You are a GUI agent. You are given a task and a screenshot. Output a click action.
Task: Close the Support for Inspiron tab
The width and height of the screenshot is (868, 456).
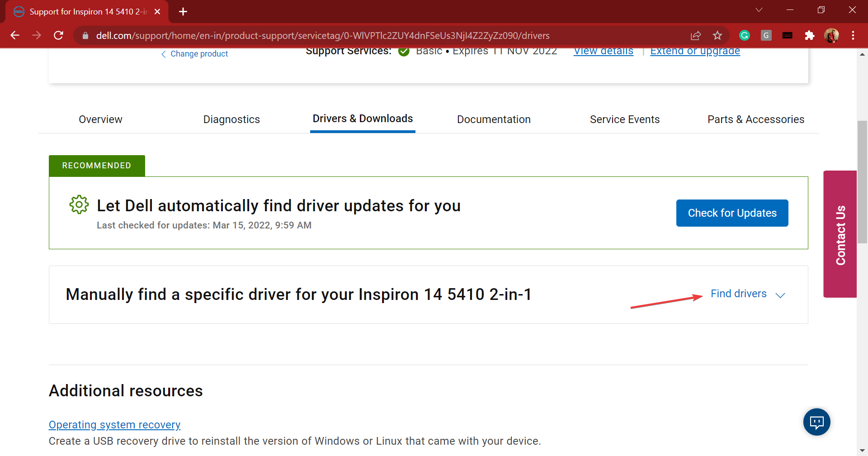point(157,12)
